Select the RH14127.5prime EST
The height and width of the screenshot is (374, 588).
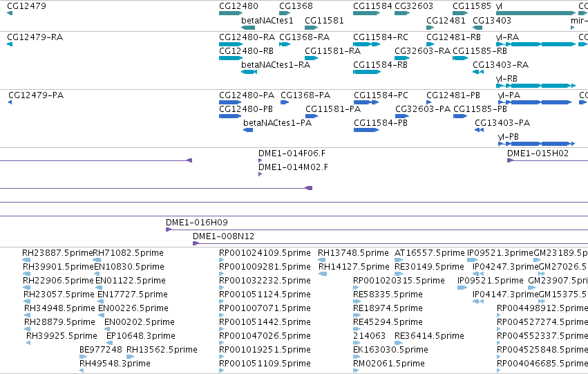323,274
